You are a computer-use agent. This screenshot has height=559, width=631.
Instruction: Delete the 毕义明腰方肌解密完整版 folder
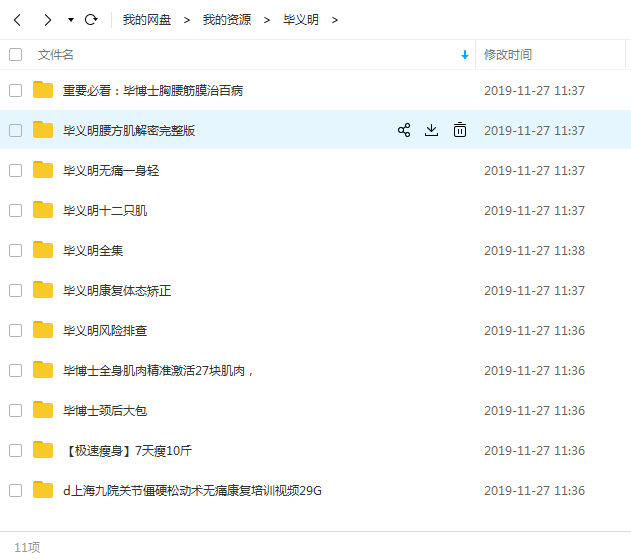click(x=460, y=130)
